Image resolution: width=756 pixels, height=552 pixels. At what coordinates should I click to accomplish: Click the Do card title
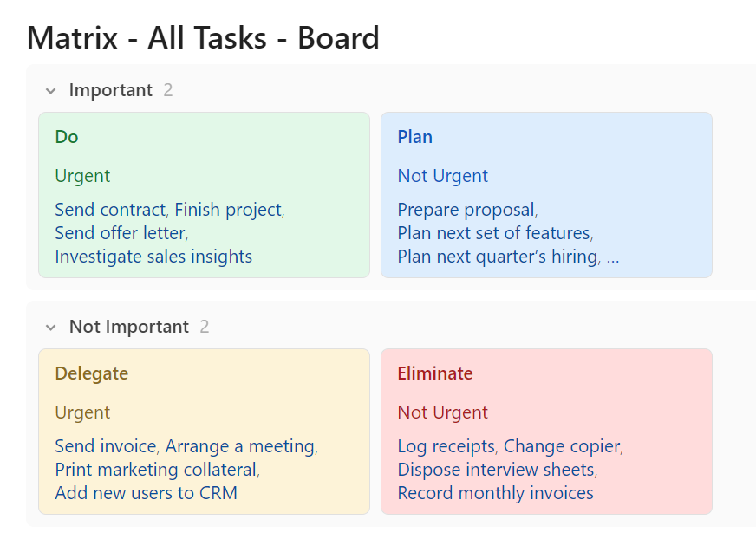[x=67, y=137]
